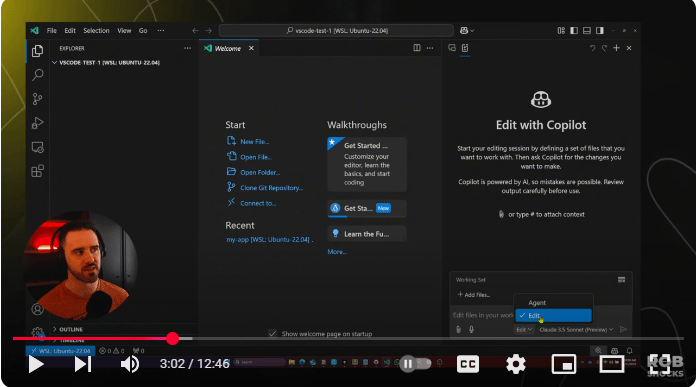700x387 pixels.
Task: Toggle bottom panel layout icon
Action: point(587,30)
